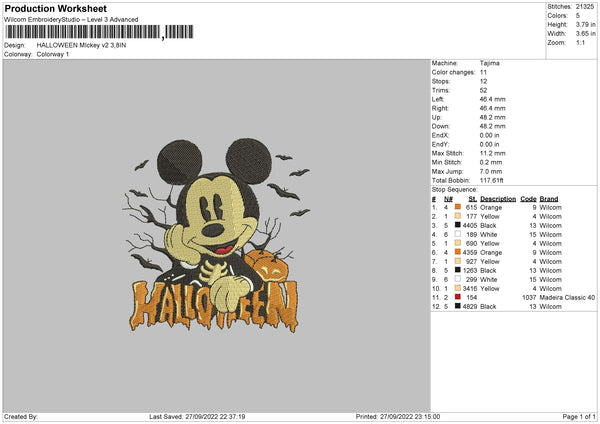
Task: Click the Machine value Tajima
Action: pos(490,63)
